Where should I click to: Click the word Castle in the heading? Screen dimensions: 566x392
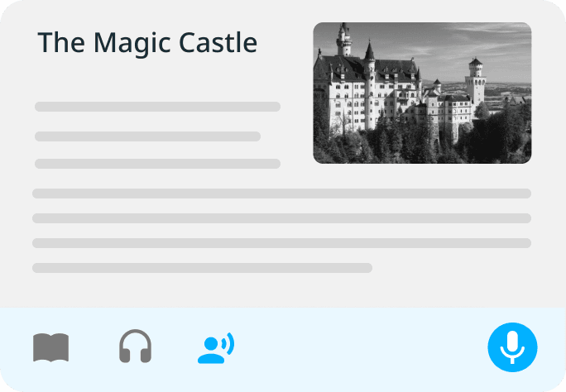218,43
